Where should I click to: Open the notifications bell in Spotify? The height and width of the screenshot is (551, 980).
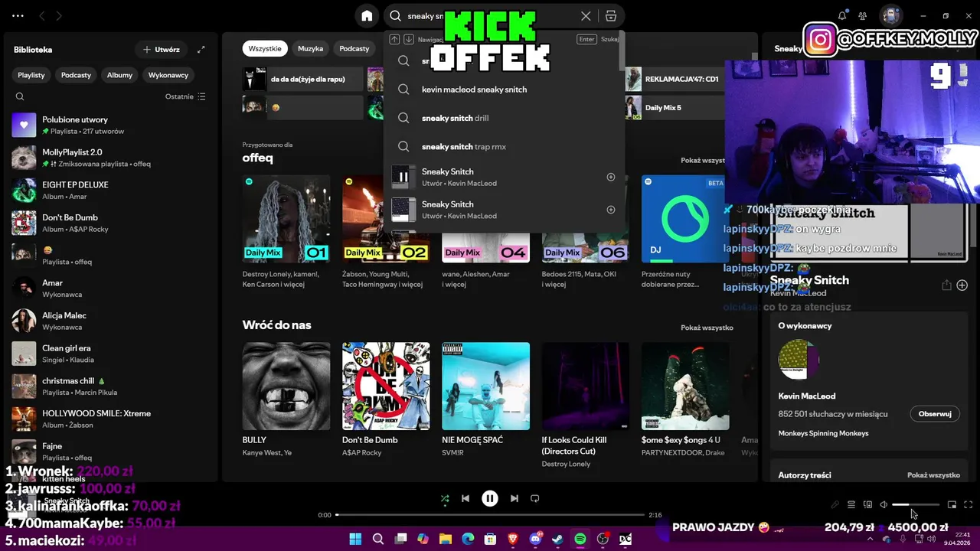pos(842,16)
